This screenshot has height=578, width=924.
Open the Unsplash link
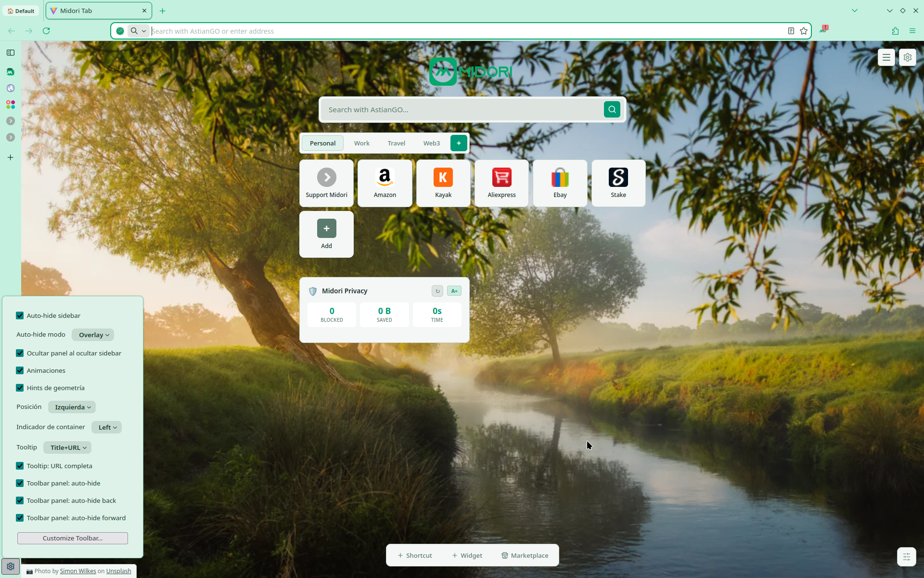(119, 571)
